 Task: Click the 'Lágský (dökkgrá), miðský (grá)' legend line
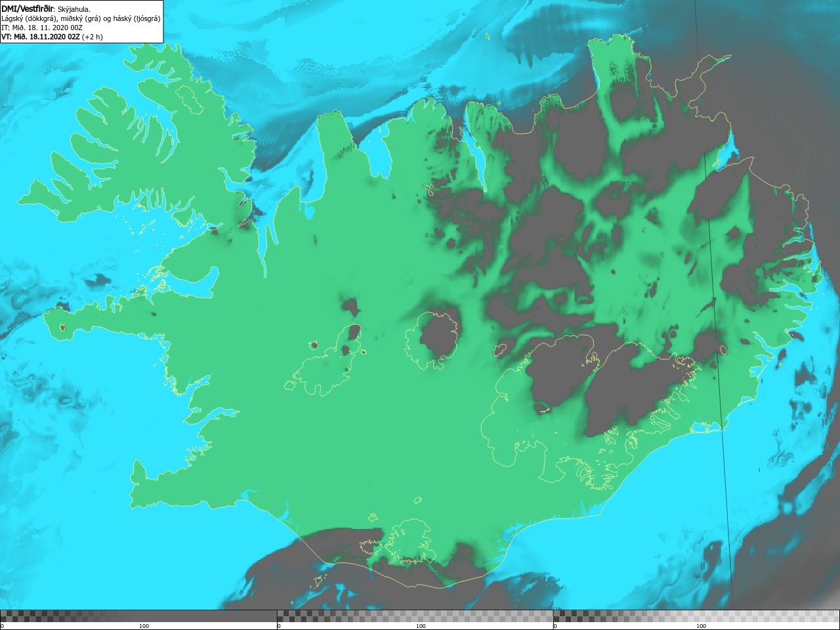[81, 18]
